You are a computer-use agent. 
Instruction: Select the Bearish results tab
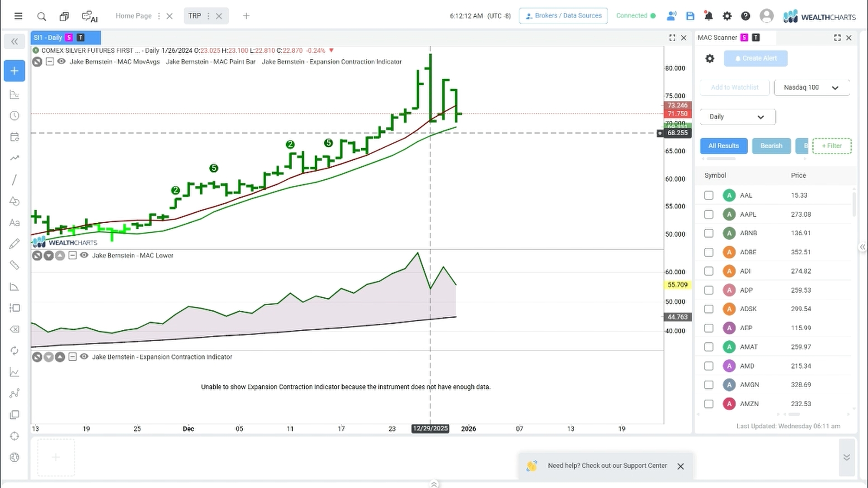(771, 145)
